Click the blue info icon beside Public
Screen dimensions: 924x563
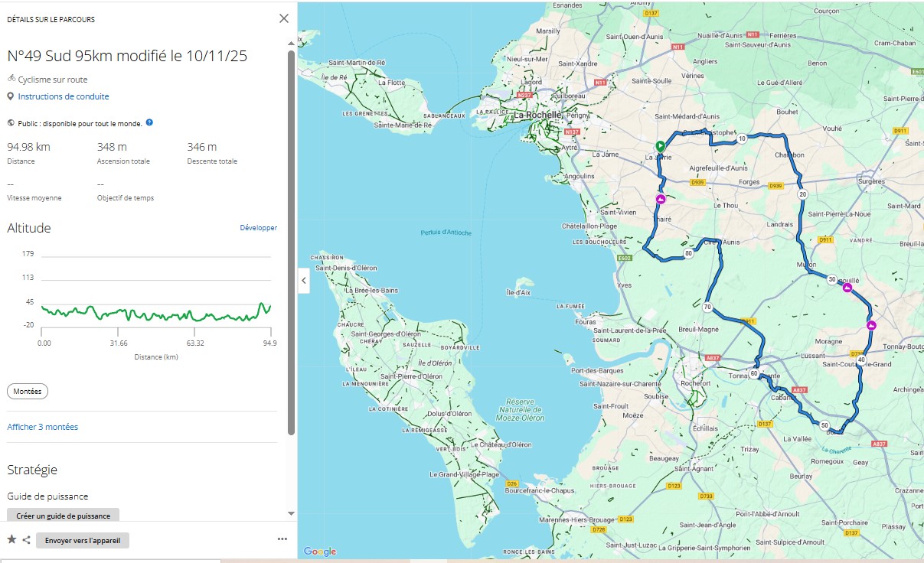point(149,122)
